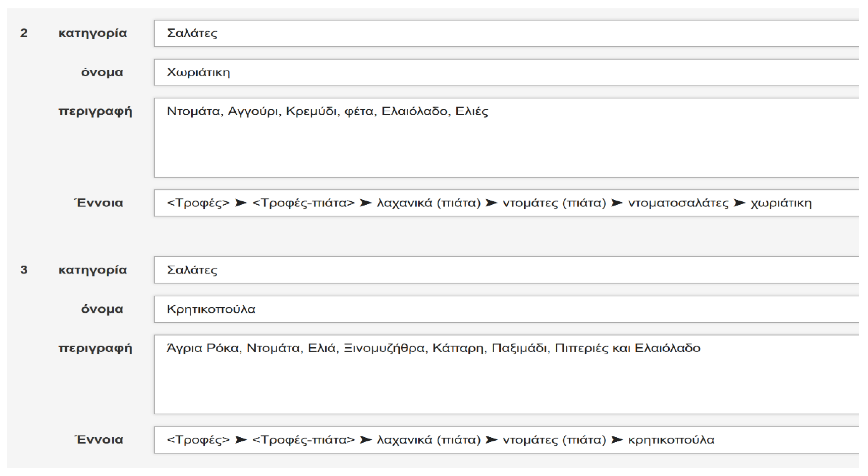The image size is (868, 476).
Task: Click the κατηγορία field of item 2
Action: 505,33
